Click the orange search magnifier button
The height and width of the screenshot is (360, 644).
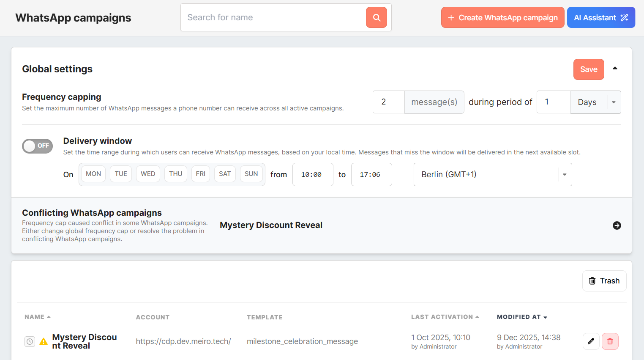click(376, 17)
